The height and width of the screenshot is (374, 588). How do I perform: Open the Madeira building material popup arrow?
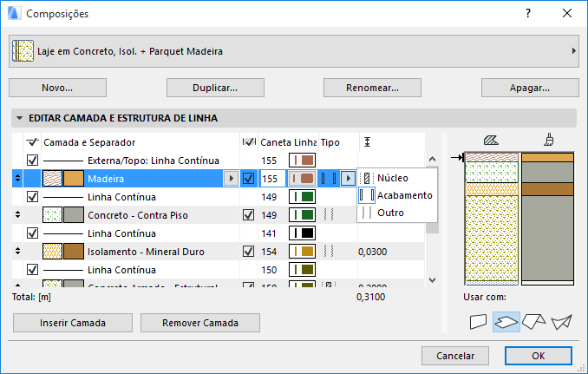pos(231,178)
